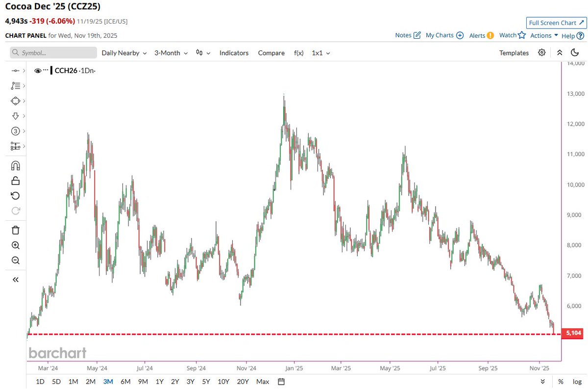
Task: Expand the 1x1 layout dropdown
Action: tap(321, 52)
